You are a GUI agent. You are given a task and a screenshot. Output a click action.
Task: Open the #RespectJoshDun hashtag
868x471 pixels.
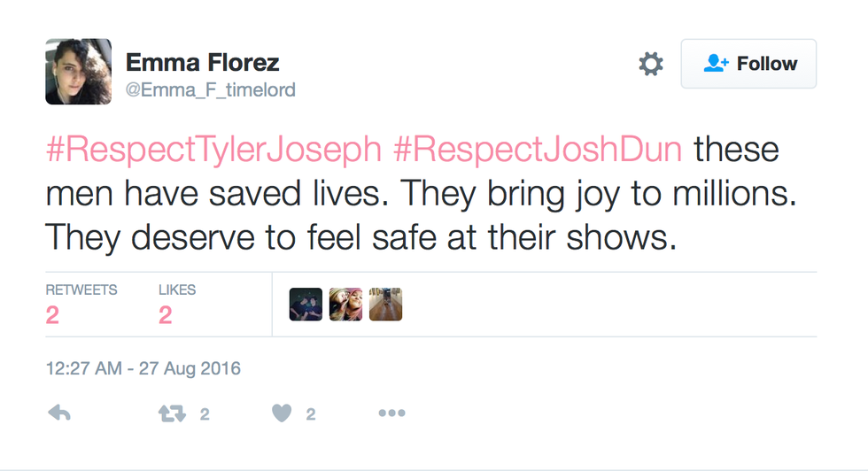pyautogui.click(x=538, y=150)
